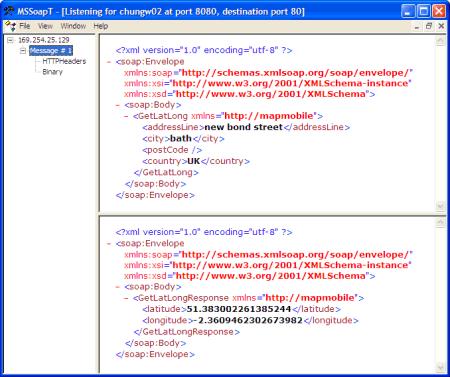Collapse the GetLatLongResponse element
Image resolution: width=450 pixels, height=377 pixels.
[x=126, y=298]
